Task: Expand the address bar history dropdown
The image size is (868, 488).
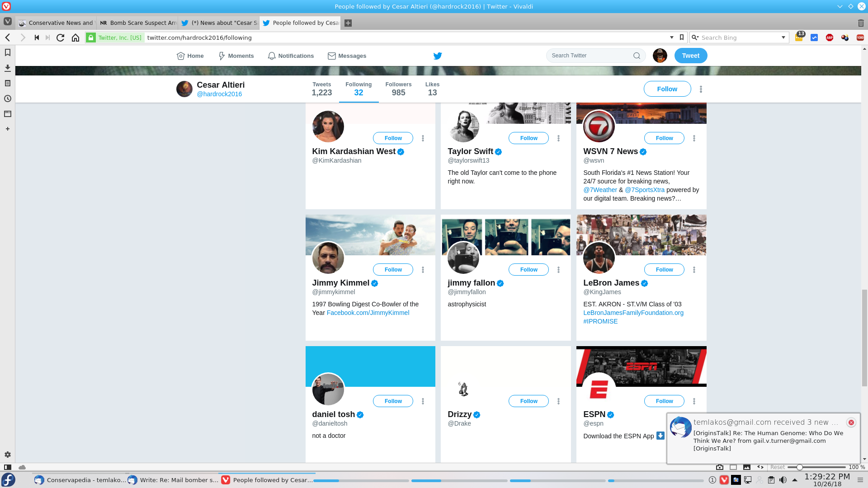Action: [671, 38]
